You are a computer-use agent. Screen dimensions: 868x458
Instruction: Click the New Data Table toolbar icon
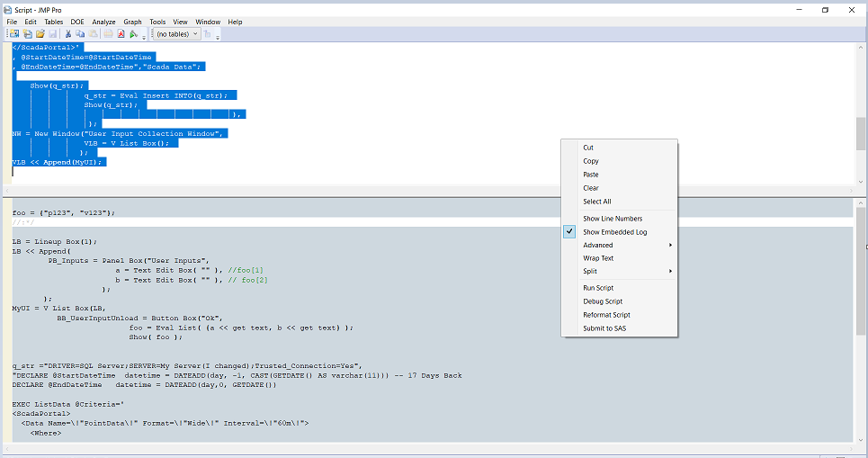(15, 34)
